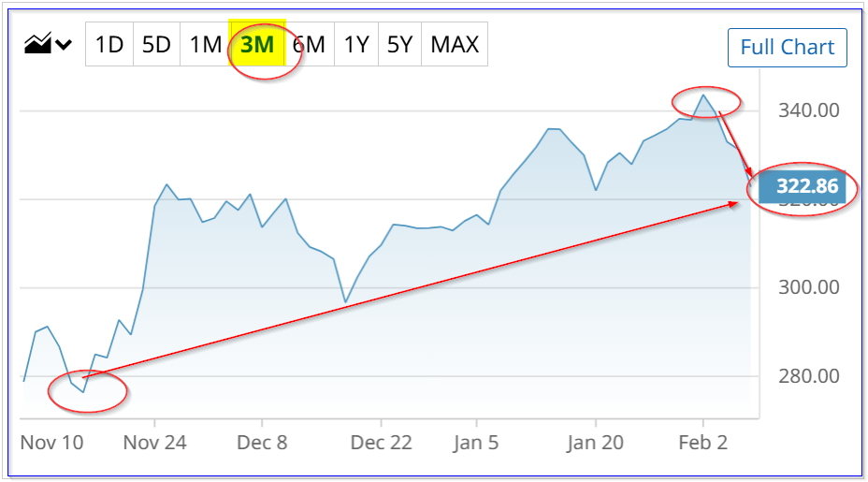
Task: Show the MAX time range
Action: click(455, 44)
